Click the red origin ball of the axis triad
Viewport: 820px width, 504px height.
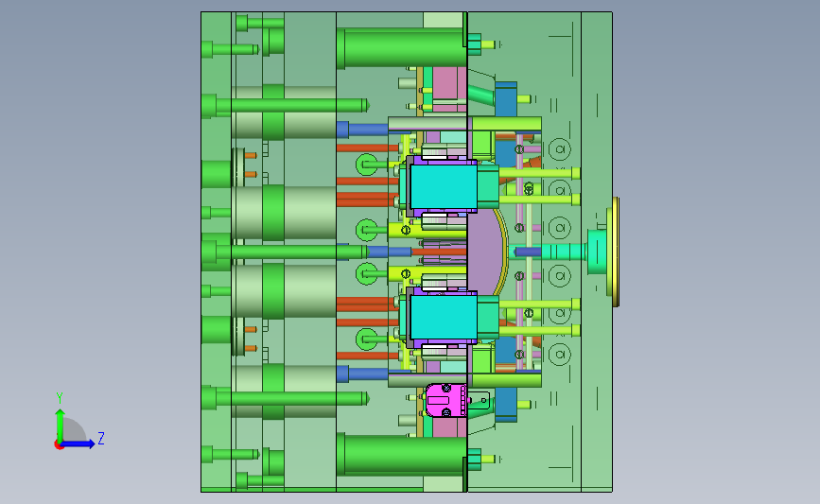(59, 445)
